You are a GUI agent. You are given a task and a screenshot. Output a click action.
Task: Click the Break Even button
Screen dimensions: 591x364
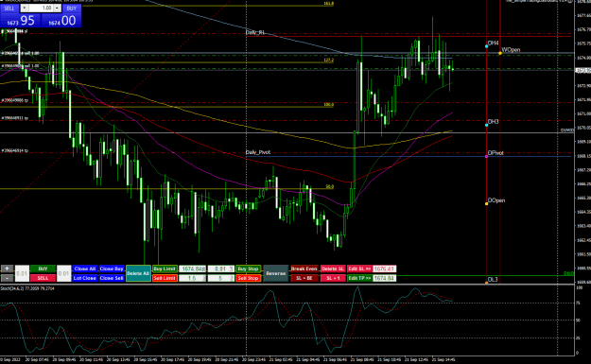click(x=304, y=269)
